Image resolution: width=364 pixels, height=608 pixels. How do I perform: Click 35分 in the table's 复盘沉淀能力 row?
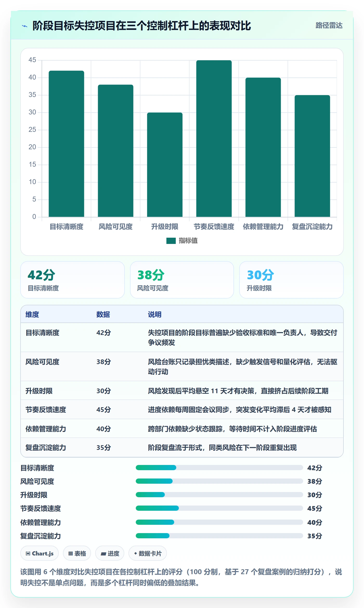point(103,448)
